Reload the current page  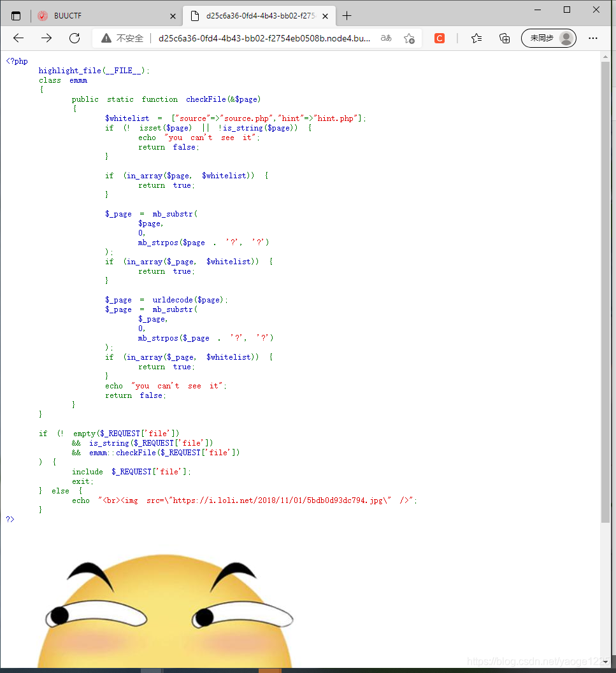pyautogui.click(x=75, y=38)
